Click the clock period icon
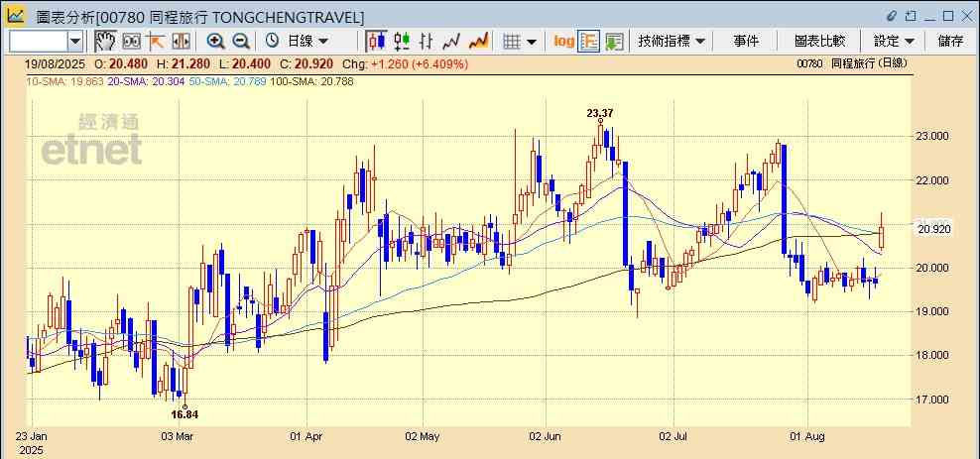The height and width of the screenshot is (459, 980). click(x=272, y=42)
